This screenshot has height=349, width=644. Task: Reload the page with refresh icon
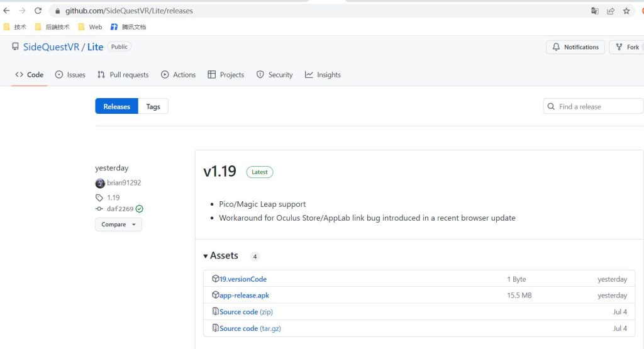coord(38,11)
